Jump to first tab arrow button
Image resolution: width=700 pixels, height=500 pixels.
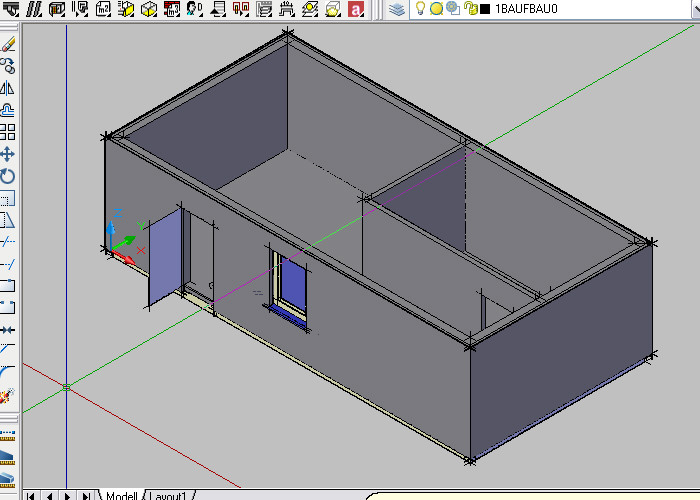coord(31,496)
